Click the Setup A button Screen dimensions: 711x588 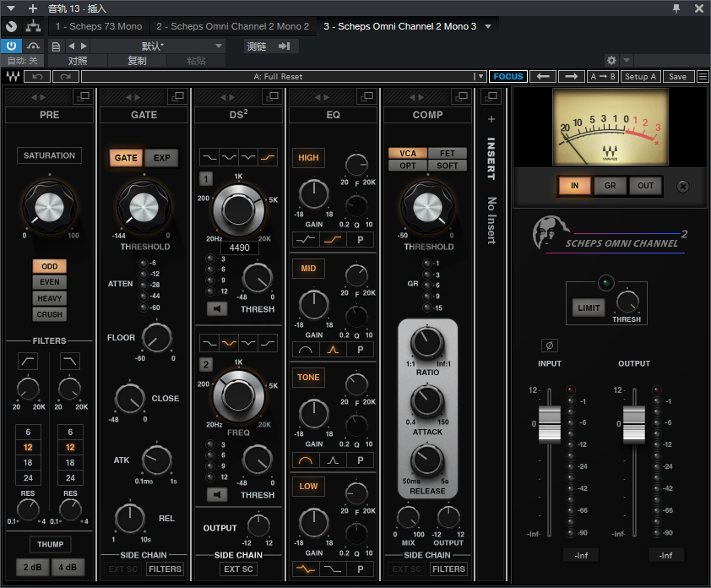(x=640, y=76)
